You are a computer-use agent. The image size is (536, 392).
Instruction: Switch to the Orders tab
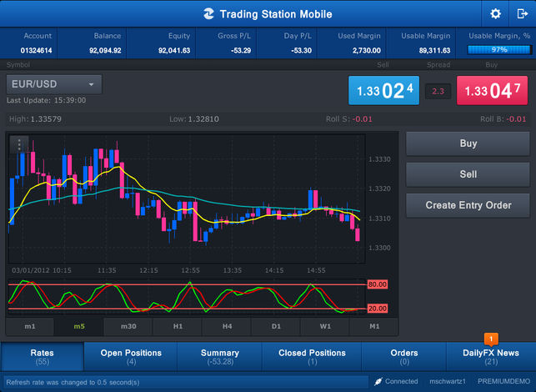click(x=404, y=356)
